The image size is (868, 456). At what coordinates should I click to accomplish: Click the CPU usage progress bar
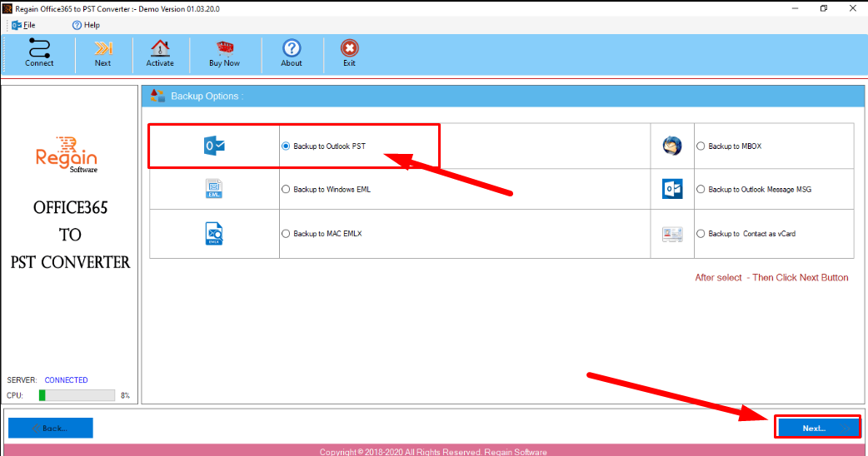77,395
